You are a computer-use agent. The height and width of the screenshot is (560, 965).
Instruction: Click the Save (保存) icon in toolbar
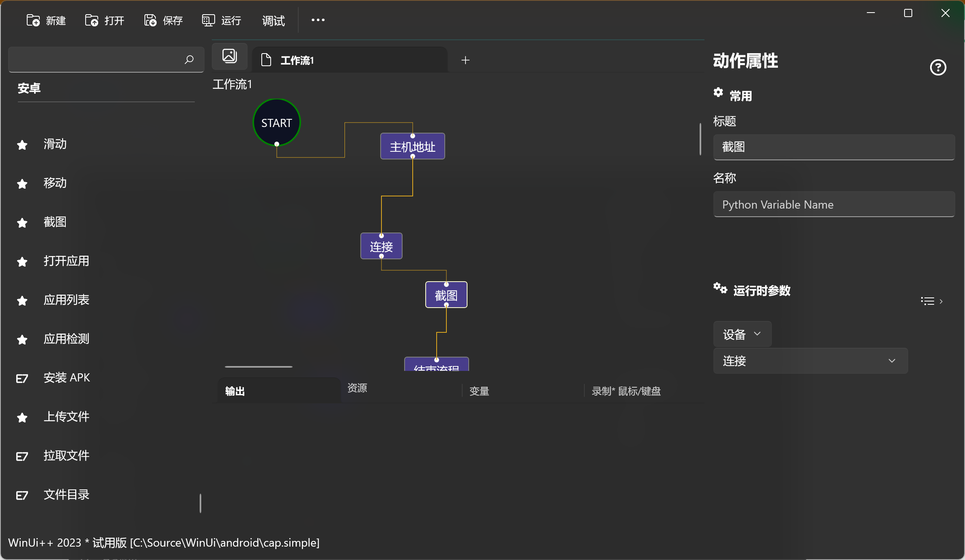pos(150,20)
